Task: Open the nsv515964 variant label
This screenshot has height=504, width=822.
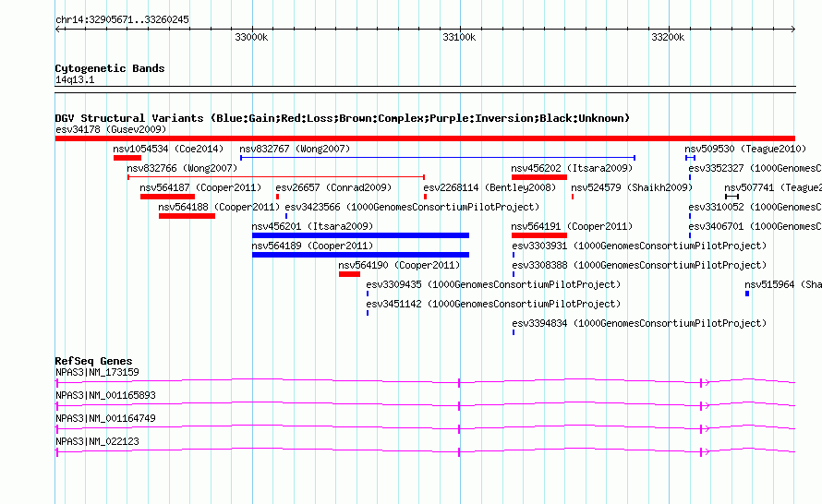Action: (783, 284)
